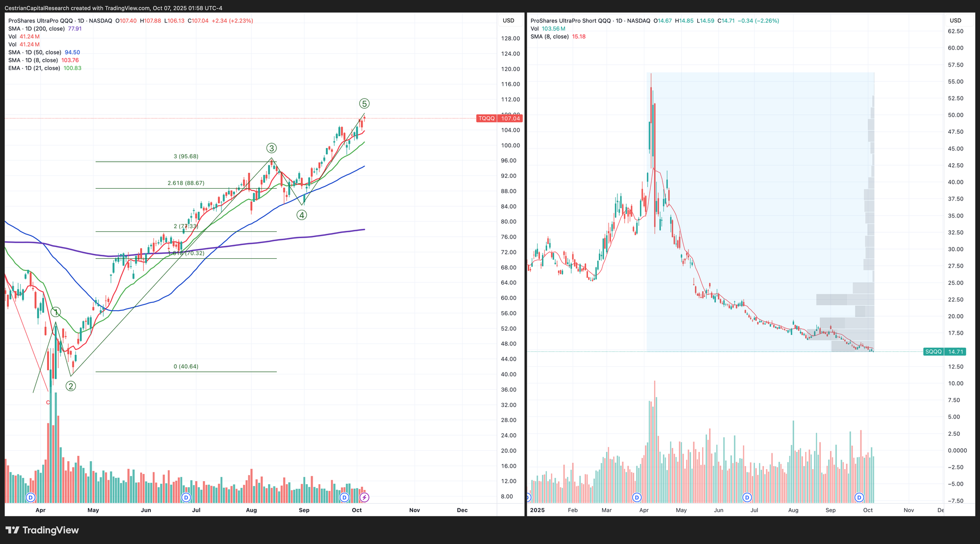Image resolution: width=980 pixels, height=544 pixels.
Task: Click the late-September dividend D marker on TQQQ chart
Action: pyautogui.click(x=344, y=497)
